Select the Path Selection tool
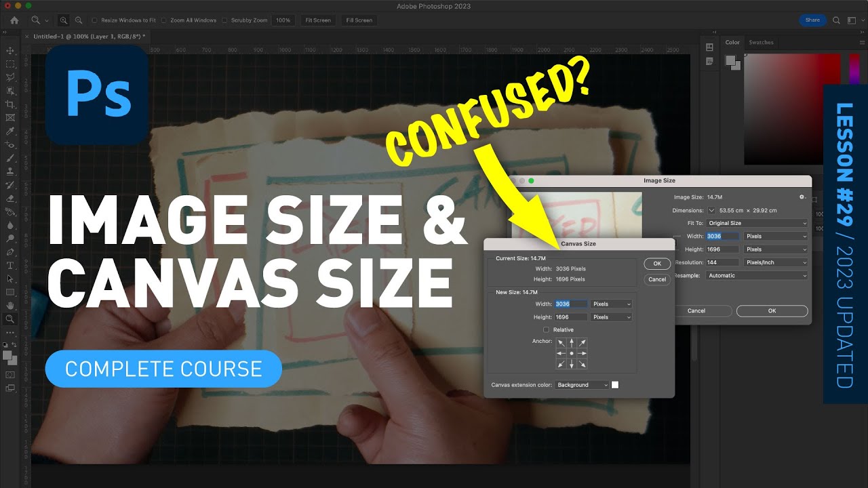This screenshot has width=868, height=488. (10, 279)
